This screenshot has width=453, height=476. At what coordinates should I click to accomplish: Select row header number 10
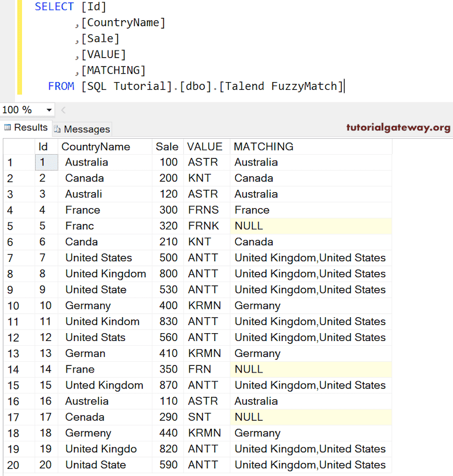19,306
